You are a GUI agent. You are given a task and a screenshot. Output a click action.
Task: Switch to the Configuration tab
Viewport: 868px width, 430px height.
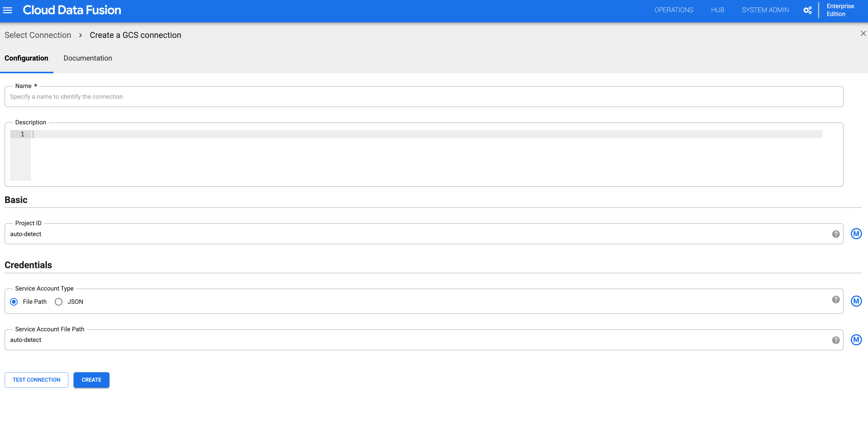[26, 58]
